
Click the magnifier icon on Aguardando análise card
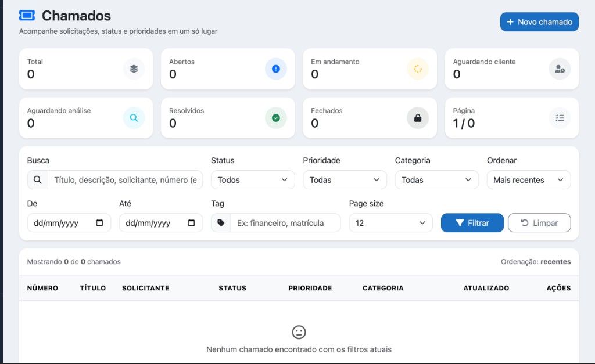[134, 118]
